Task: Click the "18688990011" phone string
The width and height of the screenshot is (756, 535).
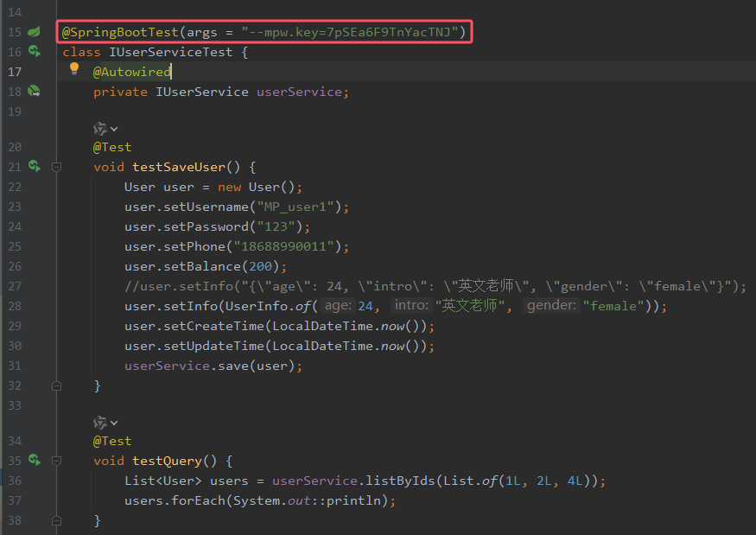Action: click(x=284, y=246)
